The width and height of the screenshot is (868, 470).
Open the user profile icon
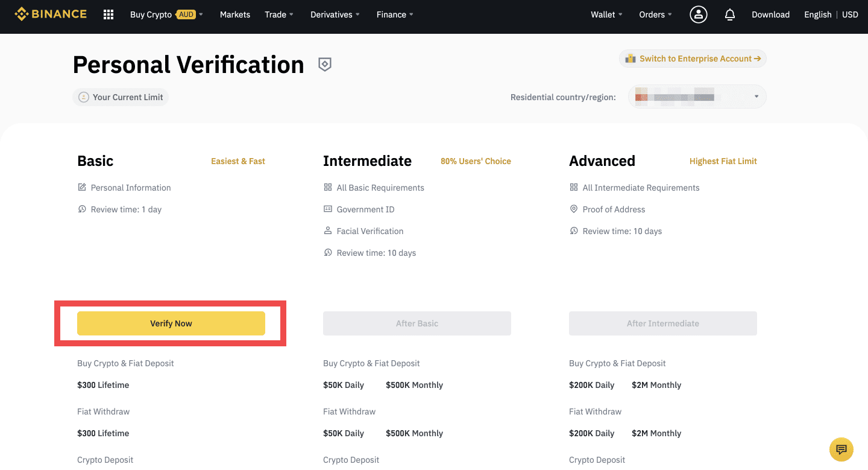[x=699, y=14]
